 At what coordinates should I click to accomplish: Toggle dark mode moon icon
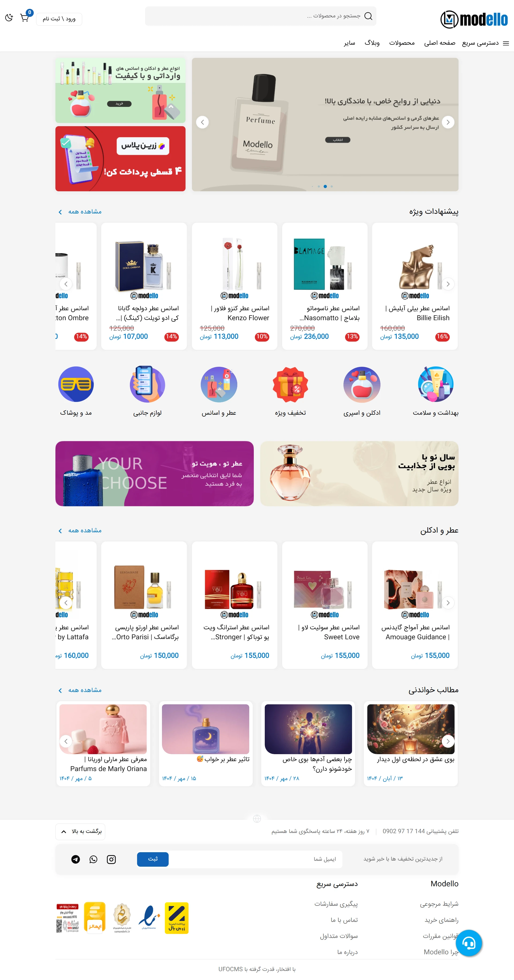coord(9,17)
